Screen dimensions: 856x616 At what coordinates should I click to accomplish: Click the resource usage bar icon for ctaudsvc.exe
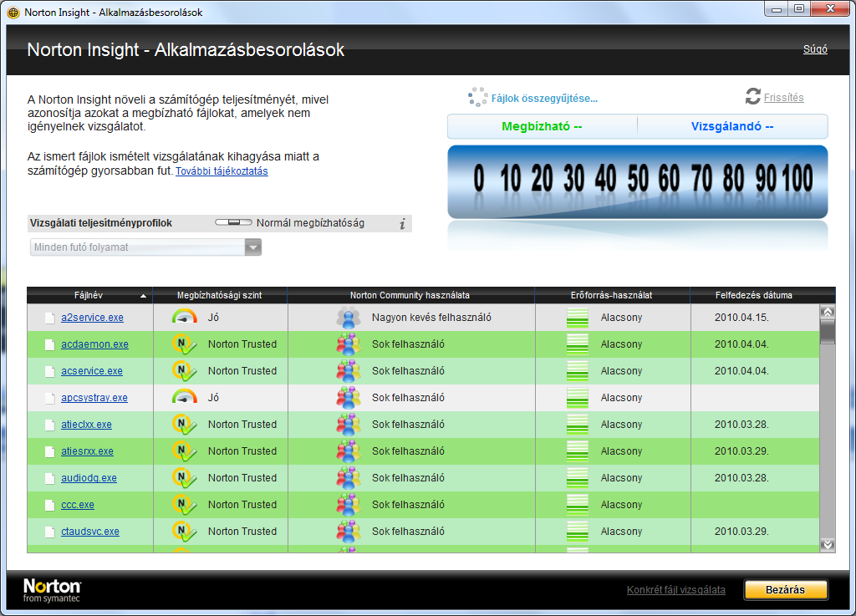click(578, 532)
